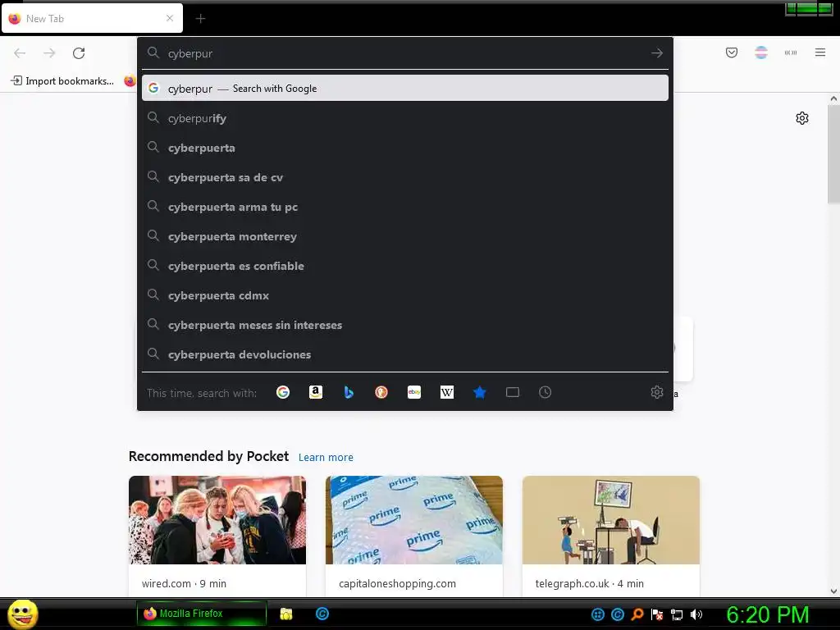
Task: Search history using the clock icon
Action: tap(545, 392)
